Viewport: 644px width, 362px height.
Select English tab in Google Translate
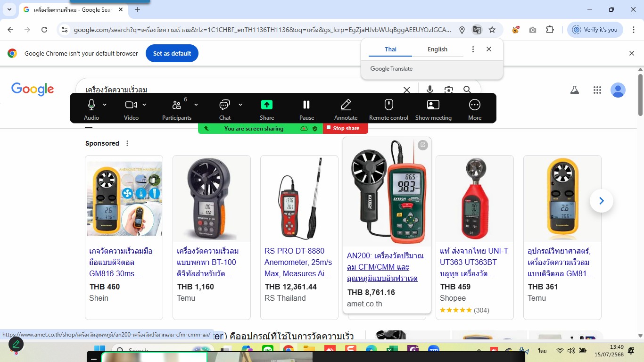438,49
